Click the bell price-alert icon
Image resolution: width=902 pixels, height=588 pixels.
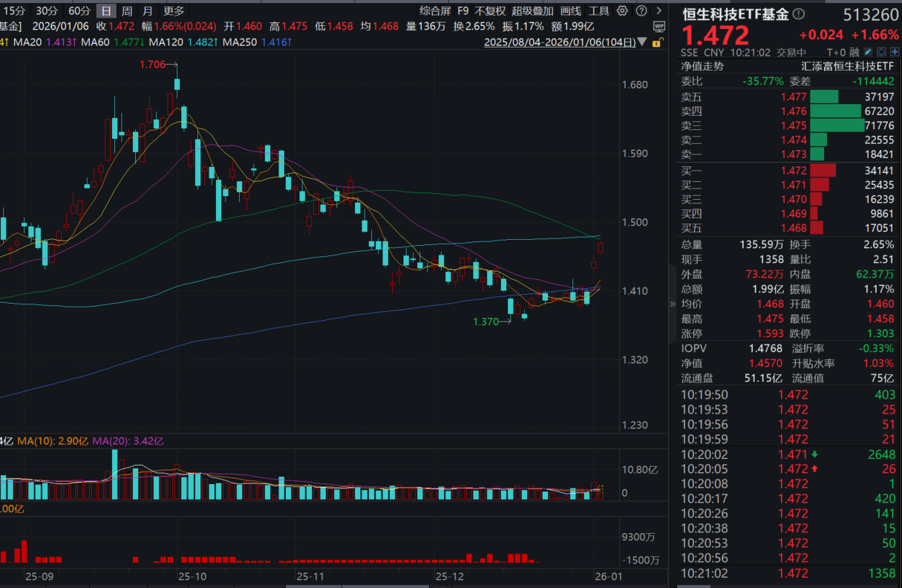coord(880,52)
